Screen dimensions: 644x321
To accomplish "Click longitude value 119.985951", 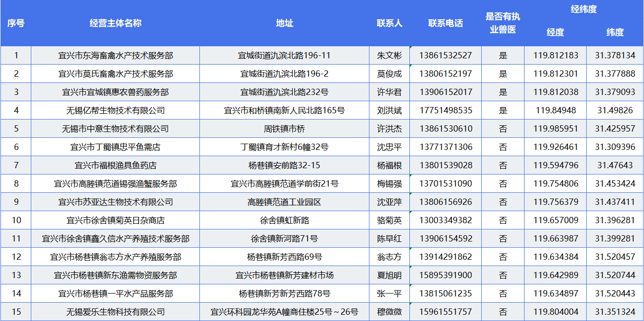I will click(556, 129).
